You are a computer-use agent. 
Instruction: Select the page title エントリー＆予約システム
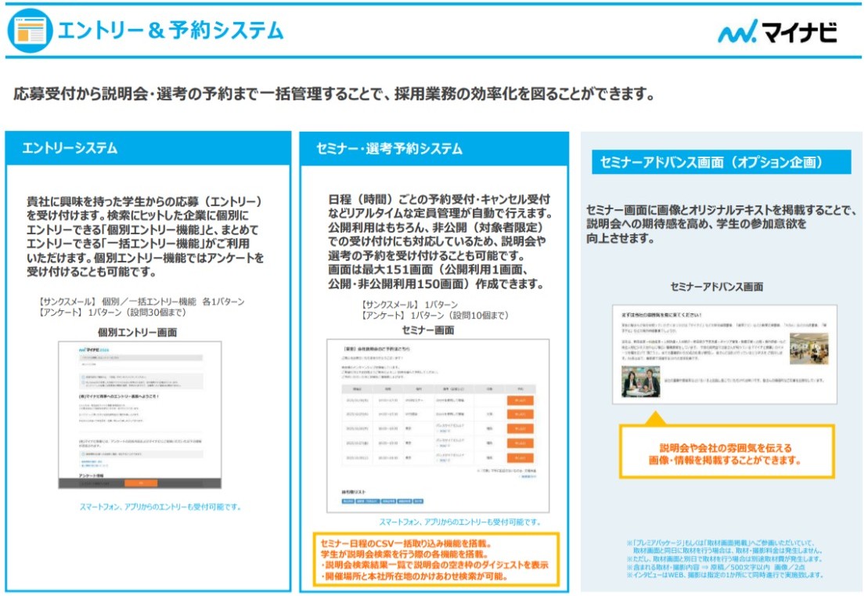click(x=171, y=31)
